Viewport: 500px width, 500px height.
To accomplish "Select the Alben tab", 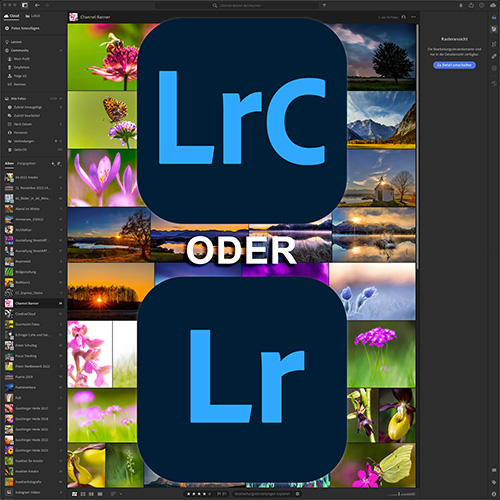I will pyautogui.click(x=9, y=164).
